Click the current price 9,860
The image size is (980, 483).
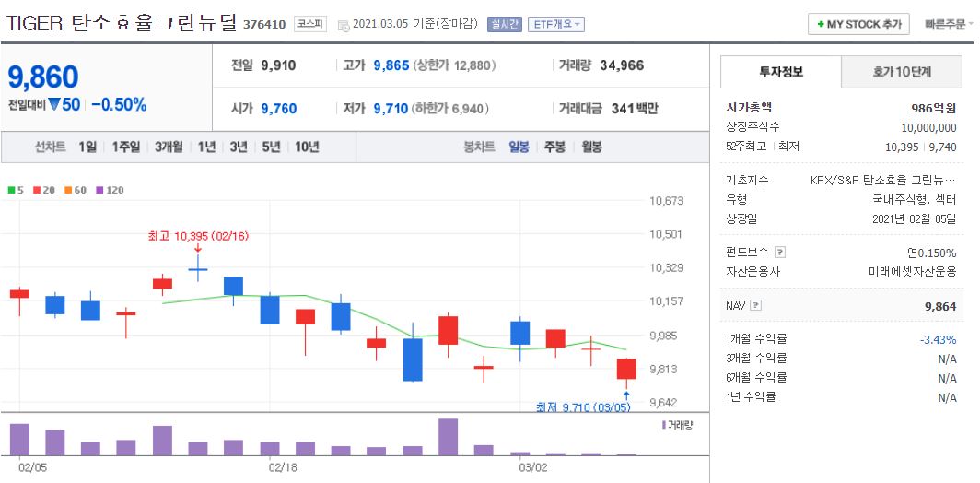pyautogui.click(x=43, y=77)
